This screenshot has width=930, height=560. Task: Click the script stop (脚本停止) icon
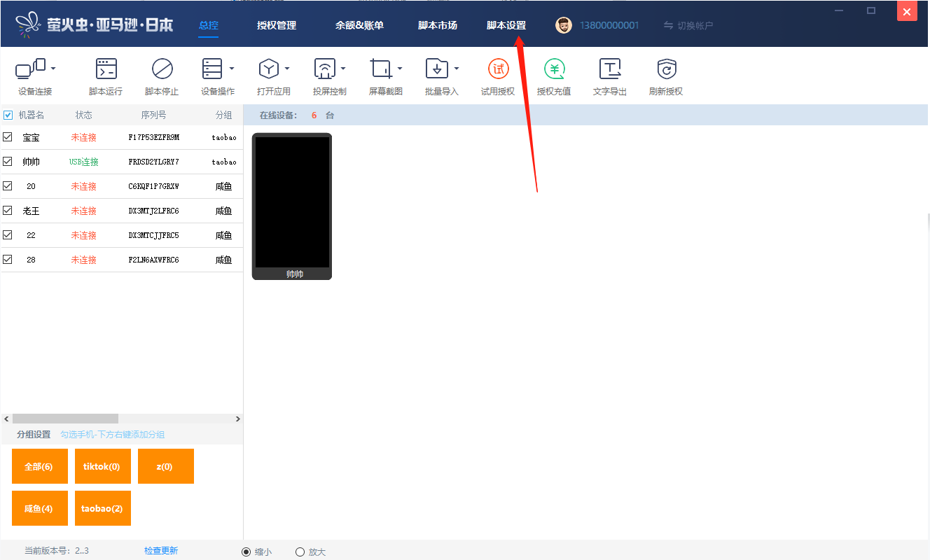coord(162,69)
